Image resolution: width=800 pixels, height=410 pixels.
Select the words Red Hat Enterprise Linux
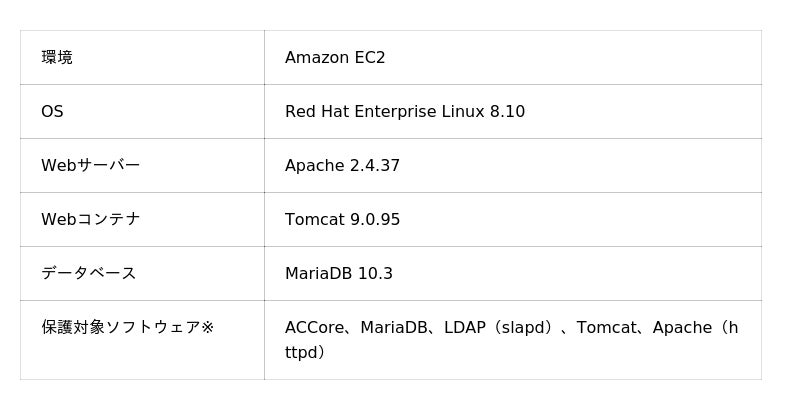point(384,112)
